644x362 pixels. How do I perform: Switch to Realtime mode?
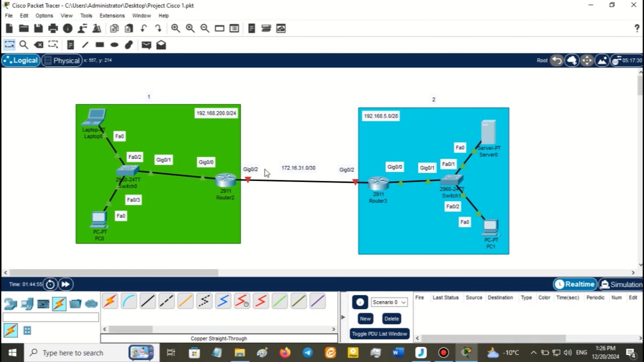[x=575, y=284]
